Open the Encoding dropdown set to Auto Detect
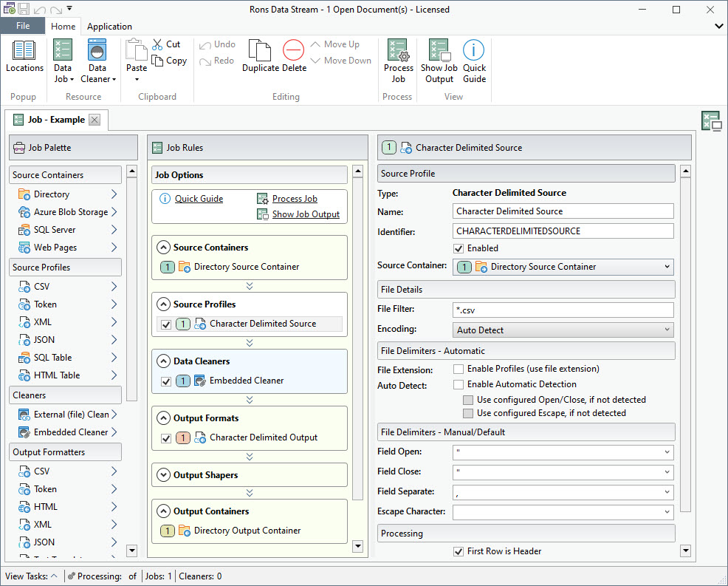The height and width of the screenshot is (586, 728). [x=563, y=330]
